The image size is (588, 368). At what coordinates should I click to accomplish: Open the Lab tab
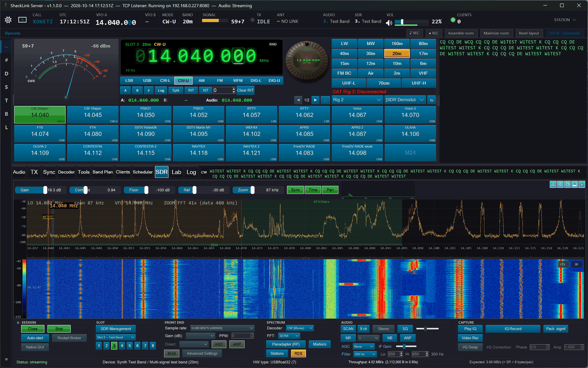176,172
